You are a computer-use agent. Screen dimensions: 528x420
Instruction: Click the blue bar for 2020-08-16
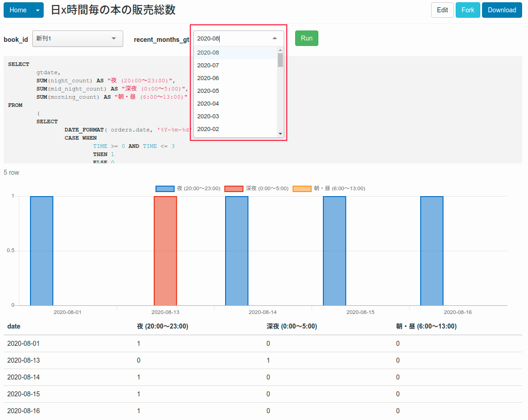coord(432,251)
